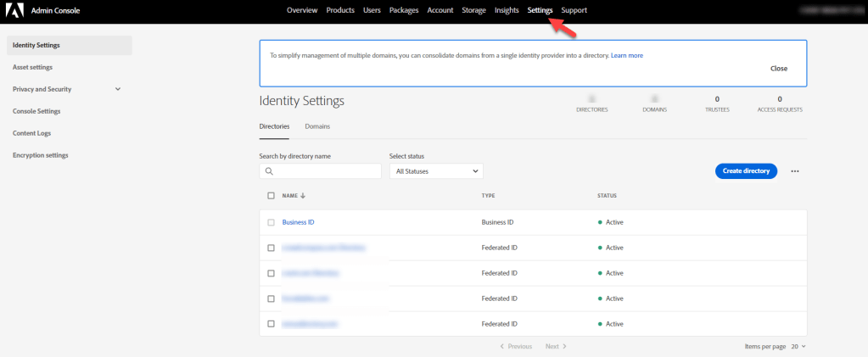Viewport: 868px width, 357px height.
Task: Switch to the Domains tab
Action: point(317,126)
